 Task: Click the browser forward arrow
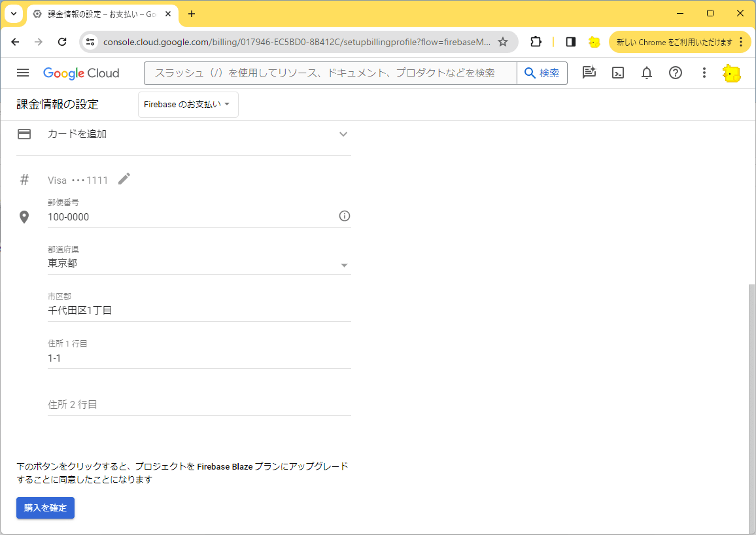[x=39, y=42]
